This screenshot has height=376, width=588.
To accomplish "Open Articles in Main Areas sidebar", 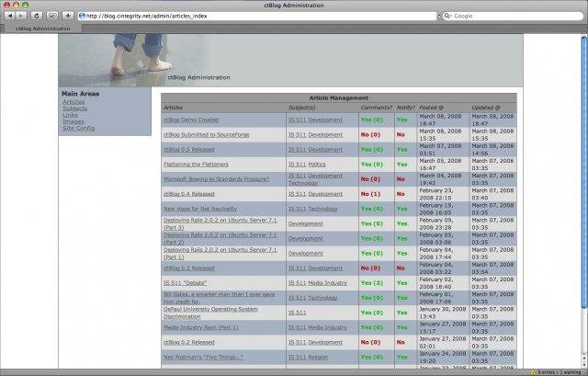I will pyautogui.click(x=73, y=102).
